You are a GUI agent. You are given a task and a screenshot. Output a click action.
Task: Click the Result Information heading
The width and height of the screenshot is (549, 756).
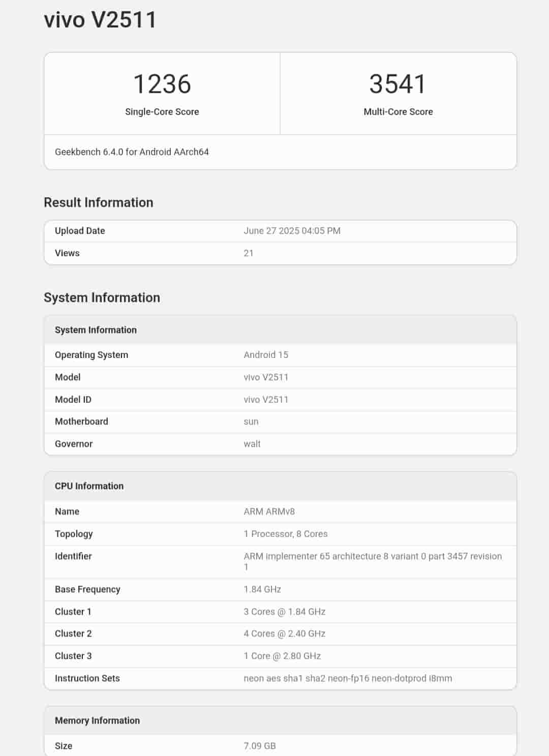point(98,202)
